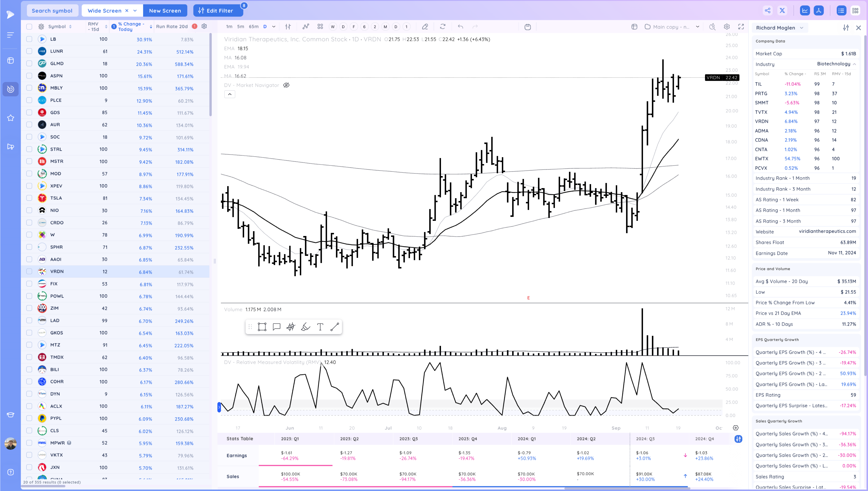The height and width of the screenshot is (491, 868).
Task: Click the Search symbol field
Action: (52, 11)
